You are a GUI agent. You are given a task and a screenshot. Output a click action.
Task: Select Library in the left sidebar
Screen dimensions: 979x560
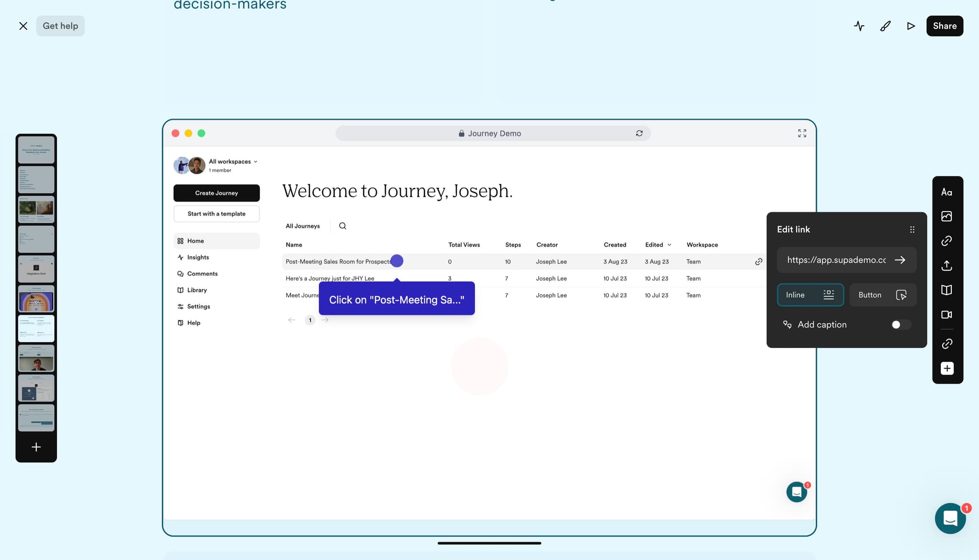(197, 290)
